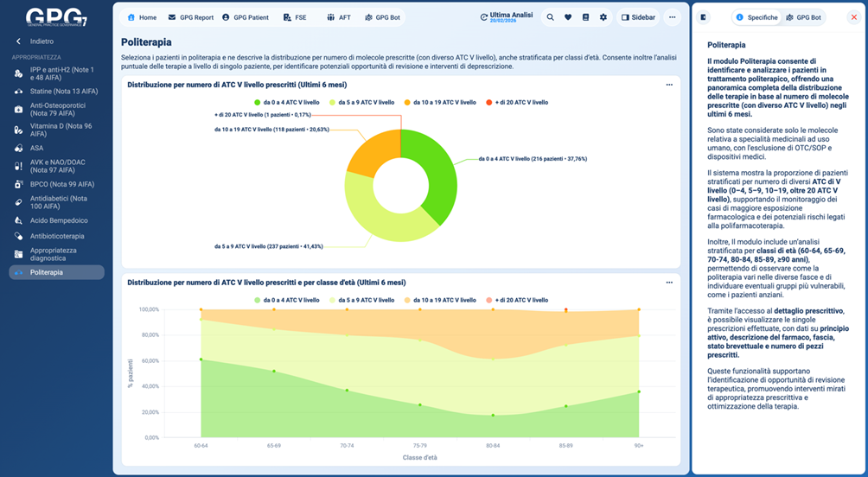Collapse the right panel using its panel icon
Viewport: 868px width, 477px height.
704,17
